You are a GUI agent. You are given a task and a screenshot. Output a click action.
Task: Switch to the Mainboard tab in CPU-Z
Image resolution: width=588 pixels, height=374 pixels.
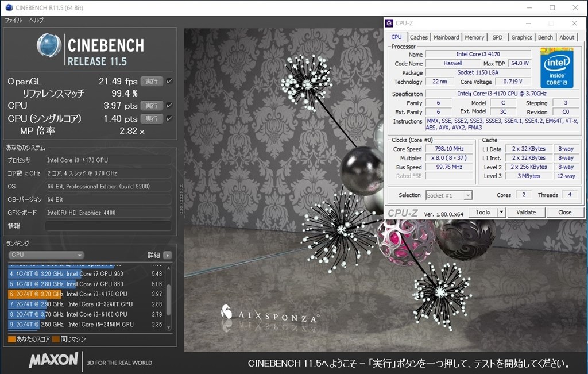[x=446, y=37]
